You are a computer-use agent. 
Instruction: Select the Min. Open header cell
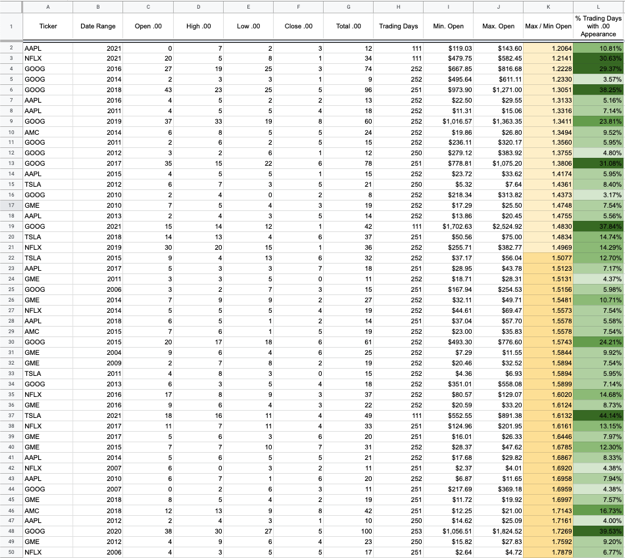(x=448, y=26)
